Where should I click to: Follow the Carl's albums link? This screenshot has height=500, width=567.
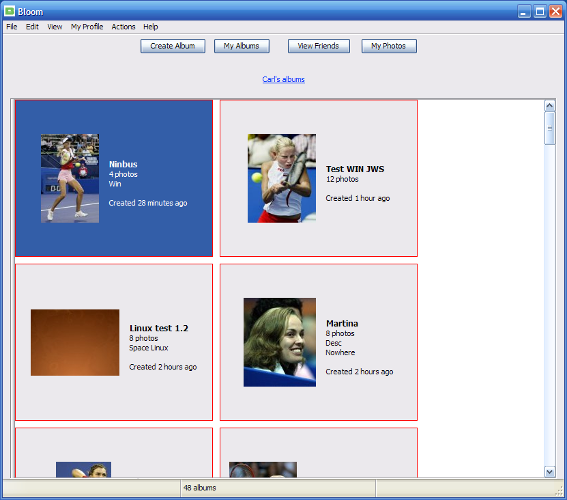[284, 79]
